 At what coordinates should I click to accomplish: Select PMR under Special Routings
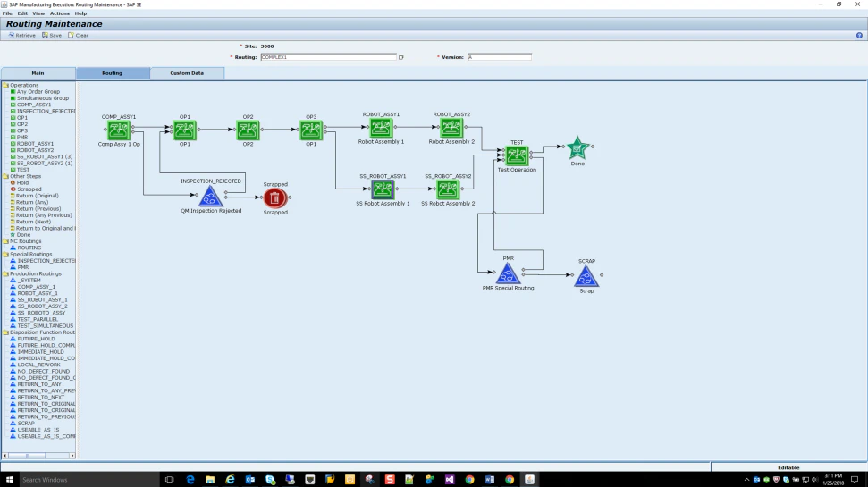(x=22, y=267)
